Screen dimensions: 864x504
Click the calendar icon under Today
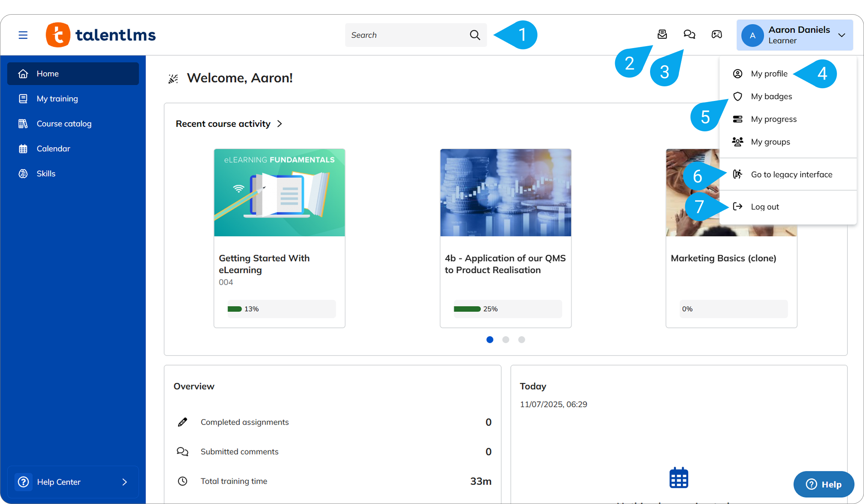(679, 478)
